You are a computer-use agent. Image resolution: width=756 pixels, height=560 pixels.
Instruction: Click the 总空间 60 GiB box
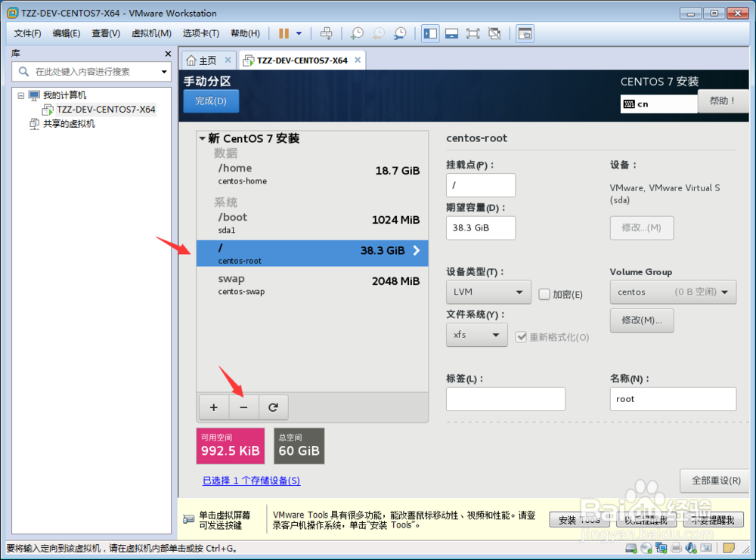click(299, 447)
